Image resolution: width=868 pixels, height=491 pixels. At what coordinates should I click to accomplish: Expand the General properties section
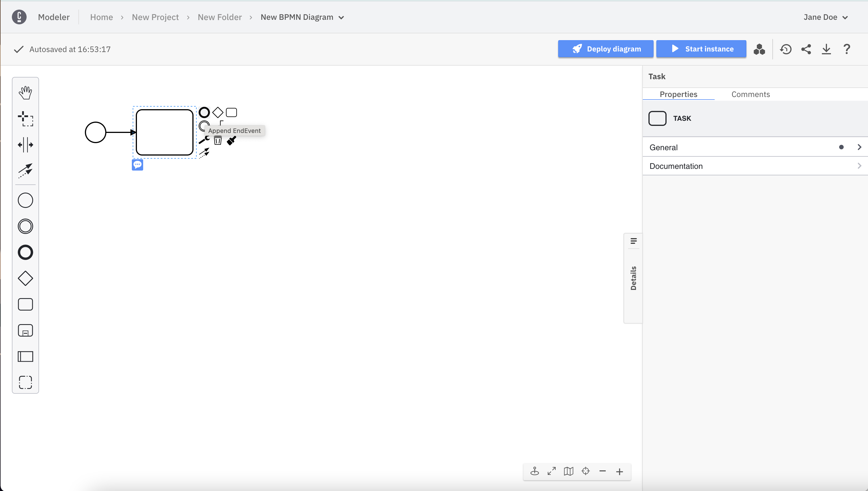pos(755,147)
